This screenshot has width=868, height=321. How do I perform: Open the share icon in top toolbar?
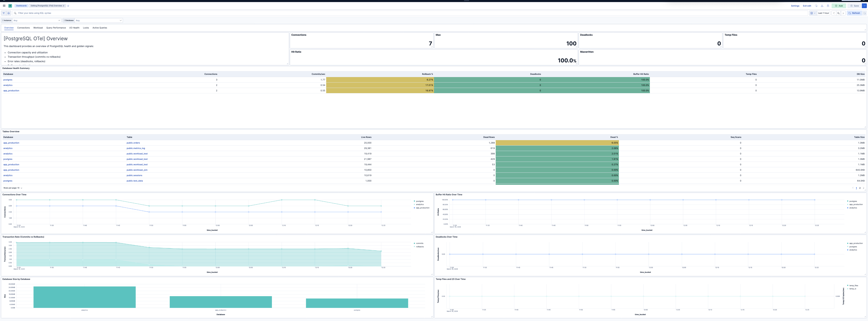[828, 6]
